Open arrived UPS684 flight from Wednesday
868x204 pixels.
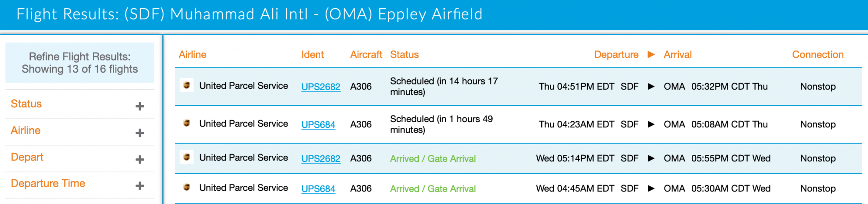pos(318,189)
